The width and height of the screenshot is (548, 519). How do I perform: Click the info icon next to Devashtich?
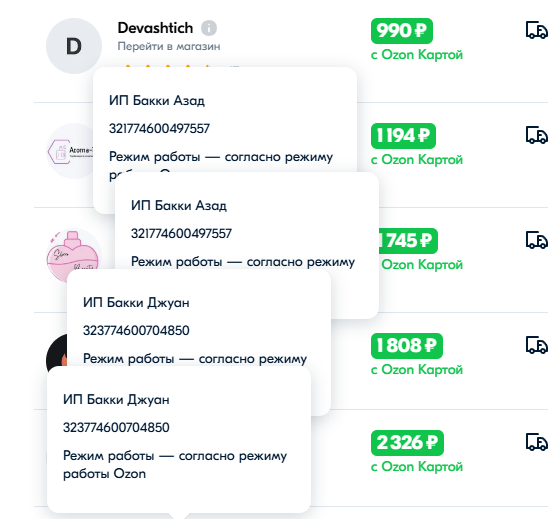(209, 28)
